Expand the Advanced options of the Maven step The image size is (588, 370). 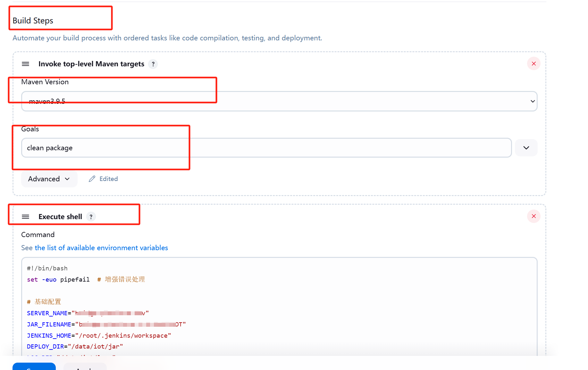pos(49,179)
